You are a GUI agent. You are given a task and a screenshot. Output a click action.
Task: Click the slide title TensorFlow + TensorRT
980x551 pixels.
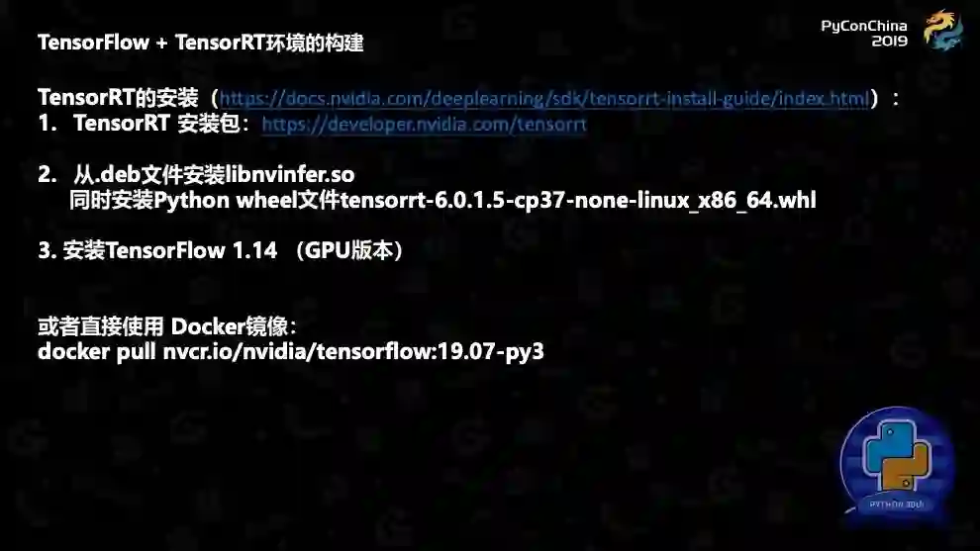(201, 43)
